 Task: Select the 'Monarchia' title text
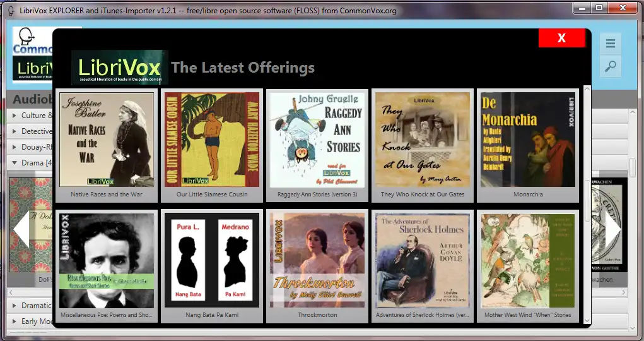pyautogui.click(x=528, y=194)
